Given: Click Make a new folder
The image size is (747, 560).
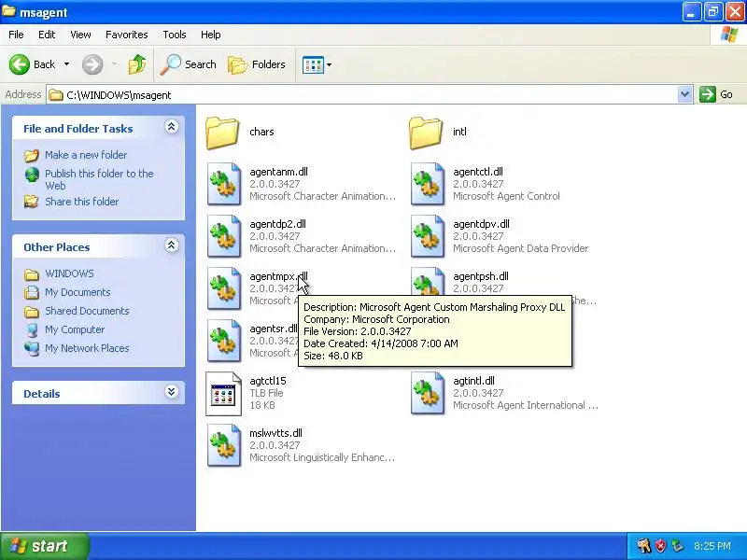Looking at the screenshot, I should [86, 155].
